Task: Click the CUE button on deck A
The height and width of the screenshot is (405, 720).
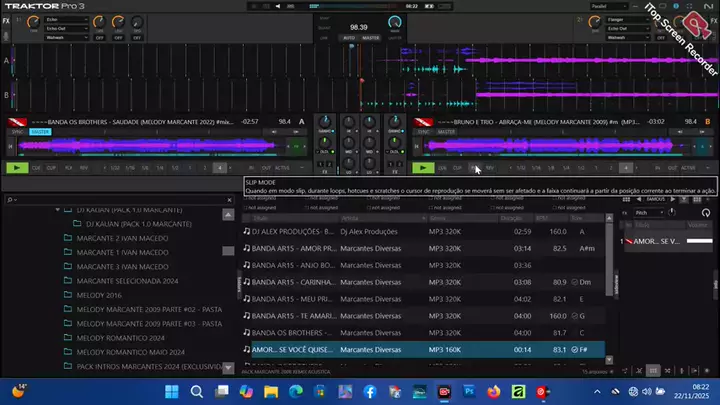Action: click(x=36, y=168)
